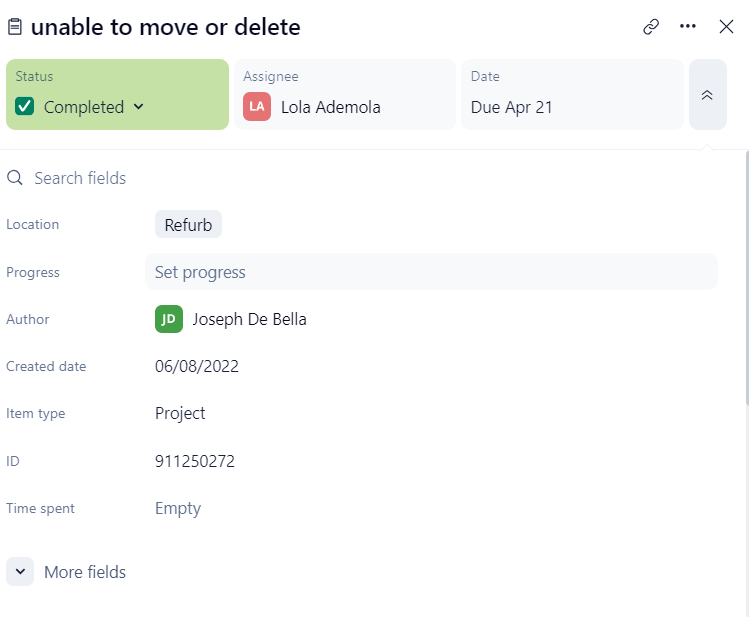Click Lola Ademola's LA avatar
Viewport: 749px width, 617px height.
pos(256,107)
